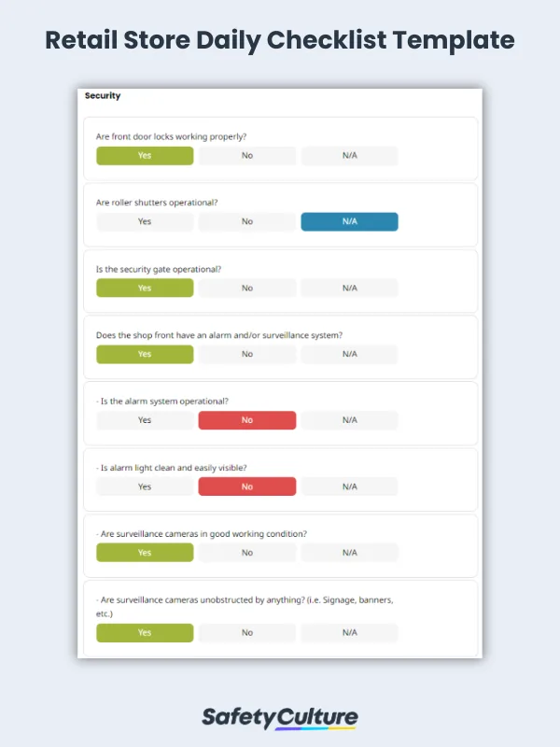The width and height of the screenshot is (560, 747).
Task: Change roller shutters answer to Yes
Action: click(x=144, y=221)
